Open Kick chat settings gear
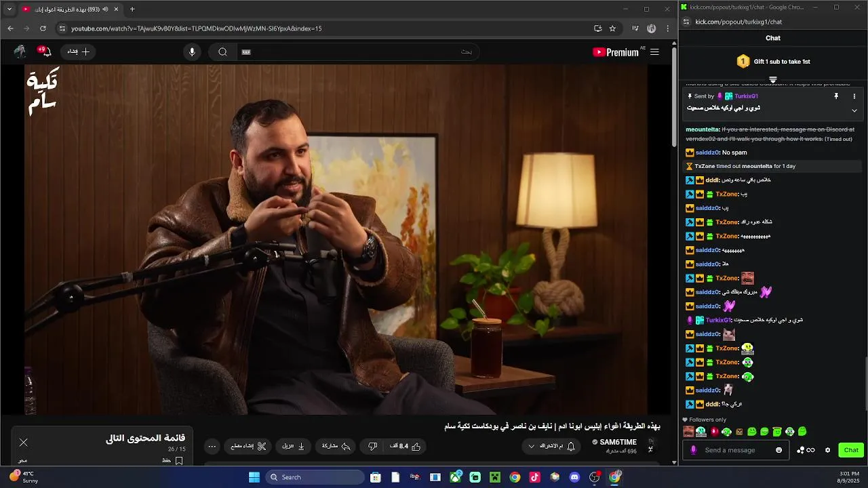The height and width of the screenshot is (488, 868). pos(827,450)
